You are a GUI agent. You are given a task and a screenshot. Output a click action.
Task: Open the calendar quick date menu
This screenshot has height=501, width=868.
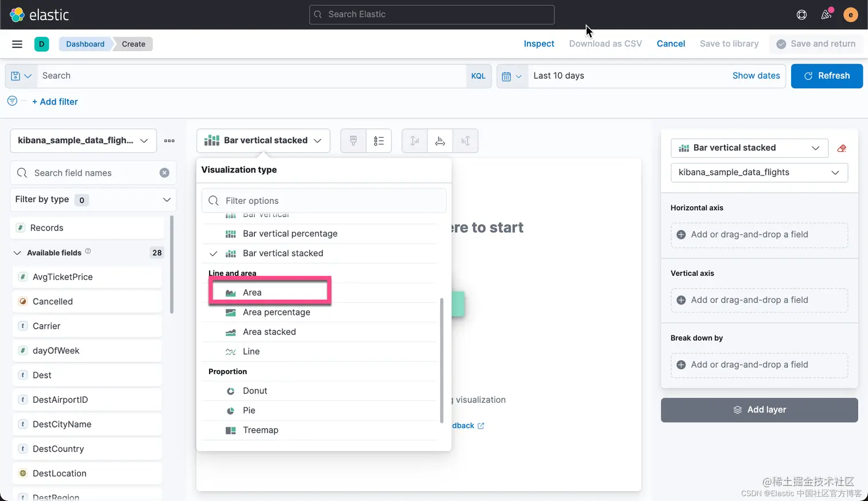tap(511, 76)
